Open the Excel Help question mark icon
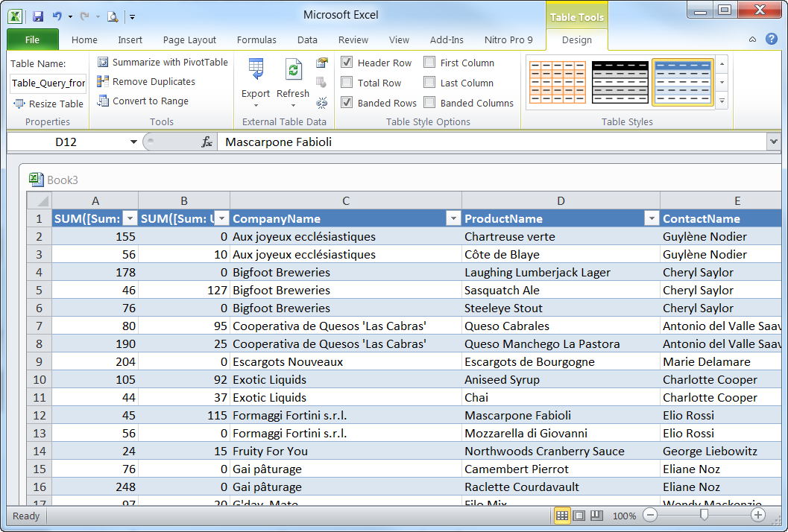 click(x=772, y=39)
